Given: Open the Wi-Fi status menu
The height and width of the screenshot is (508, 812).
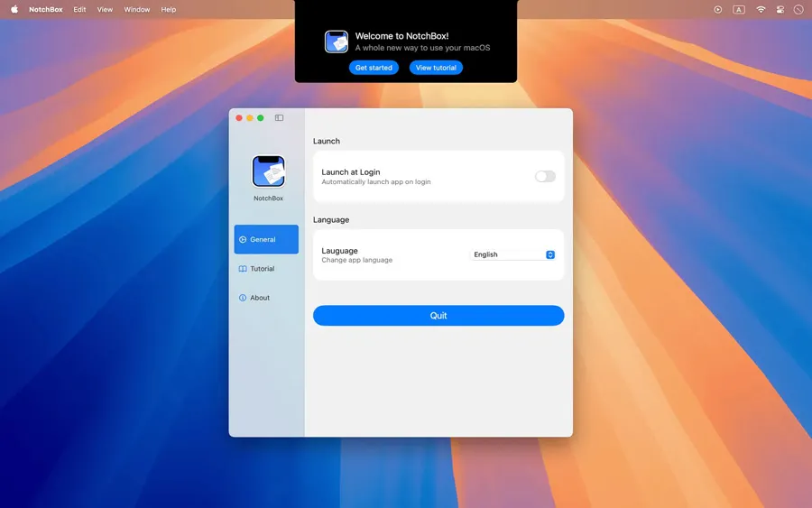Looking at the screenshot, I should click(761, 9).
